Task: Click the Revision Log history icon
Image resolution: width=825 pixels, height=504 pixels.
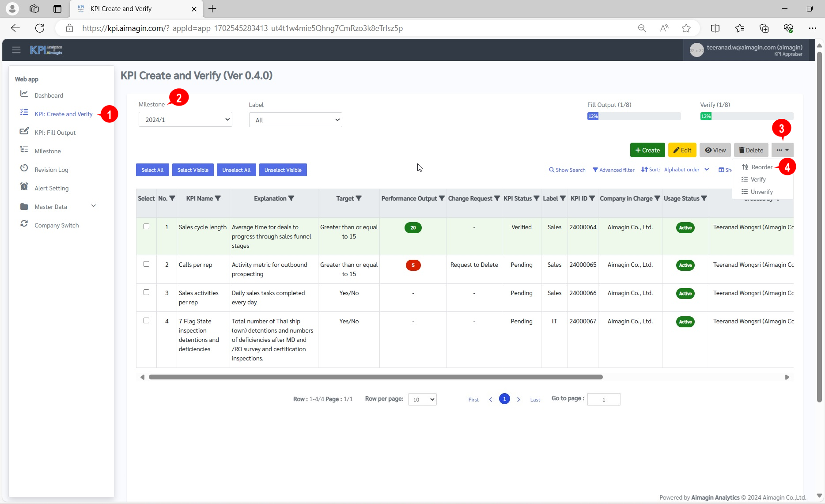Action: coord(24,168)
